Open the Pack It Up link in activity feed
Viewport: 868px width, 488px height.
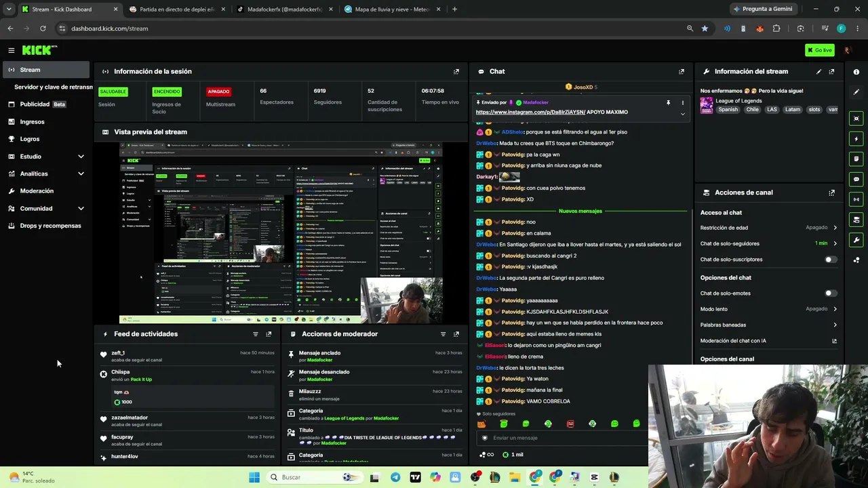pyautogui.click(x=141, y=380)
